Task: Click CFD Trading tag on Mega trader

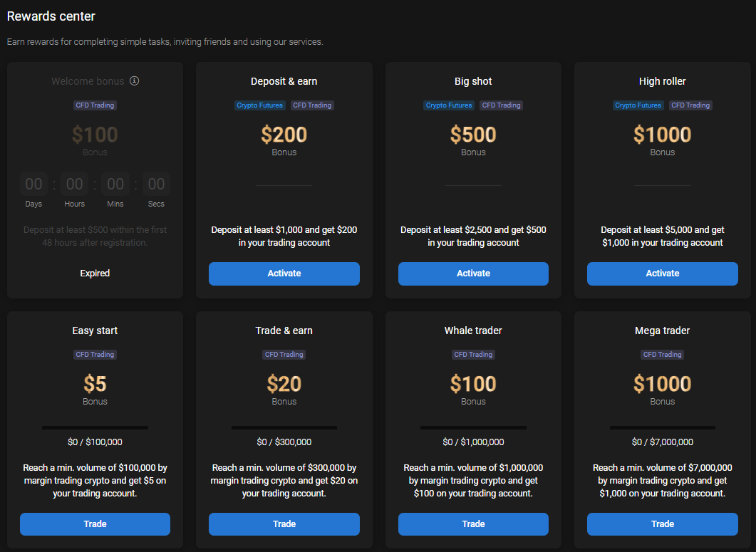Action: (662, 355)
